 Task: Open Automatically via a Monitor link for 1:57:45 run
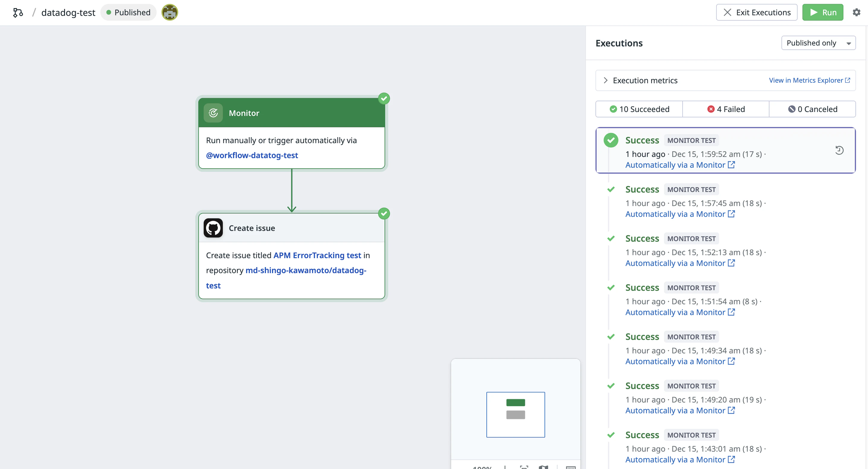point(680,214)
